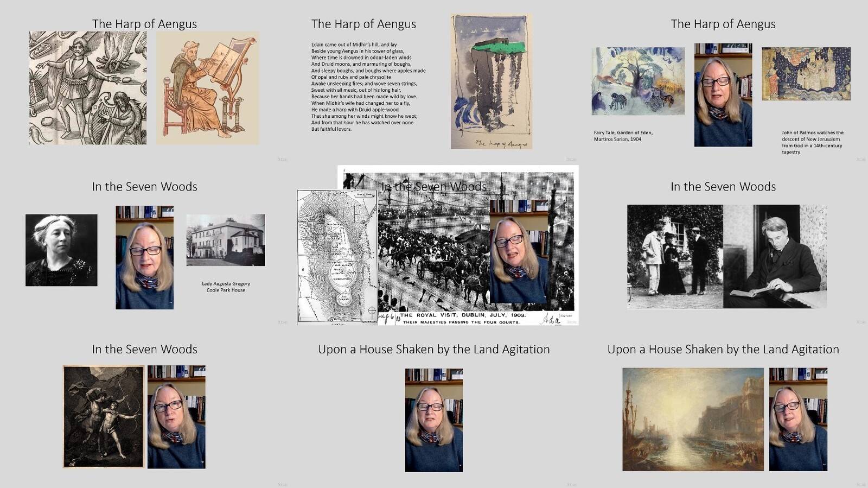
Task: Click the poem line "Beside young Aengus in his tower of glass,"
Action: [x=358, y=51]
